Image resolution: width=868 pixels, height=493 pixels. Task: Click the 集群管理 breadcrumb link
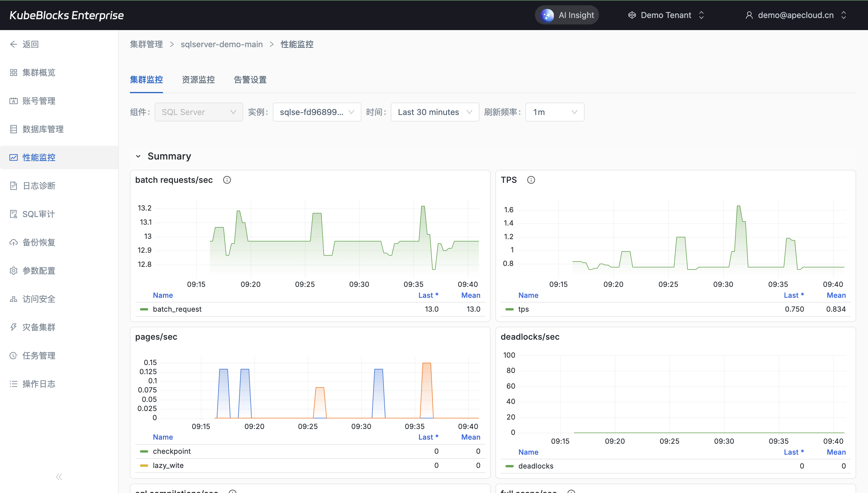[x=146, y=44]
